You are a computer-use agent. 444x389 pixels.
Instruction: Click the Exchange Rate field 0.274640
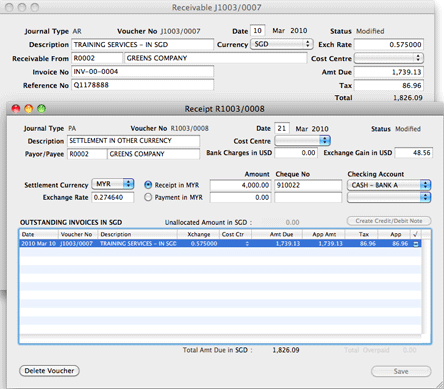tap(113, 197)
